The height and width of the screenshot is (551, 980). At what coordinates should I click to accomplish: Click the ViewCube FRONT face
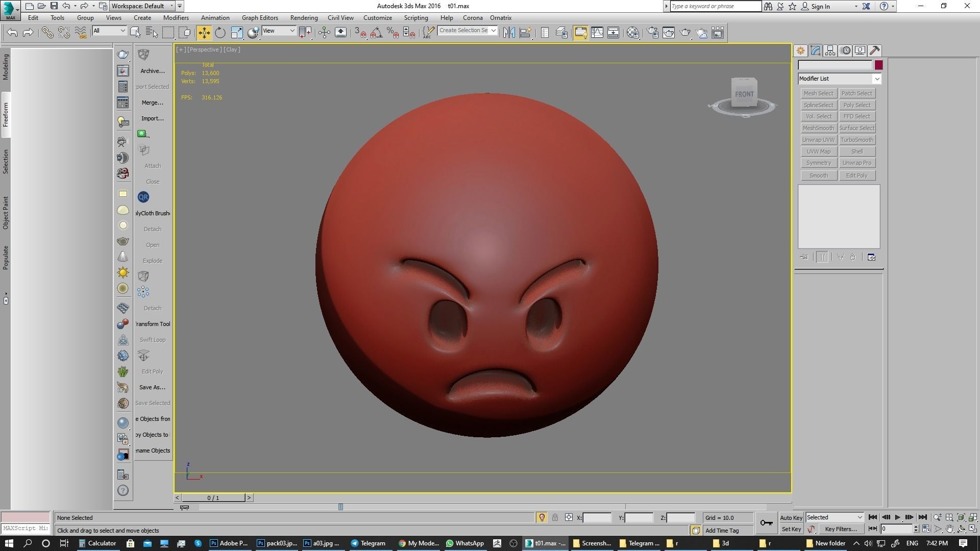point(744,93)
